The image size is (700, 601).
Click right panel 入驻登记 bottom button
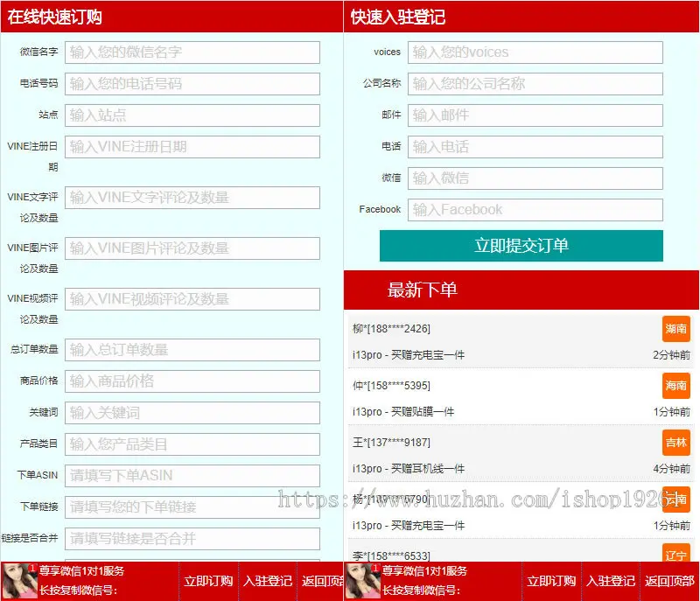tap(610, 581)
